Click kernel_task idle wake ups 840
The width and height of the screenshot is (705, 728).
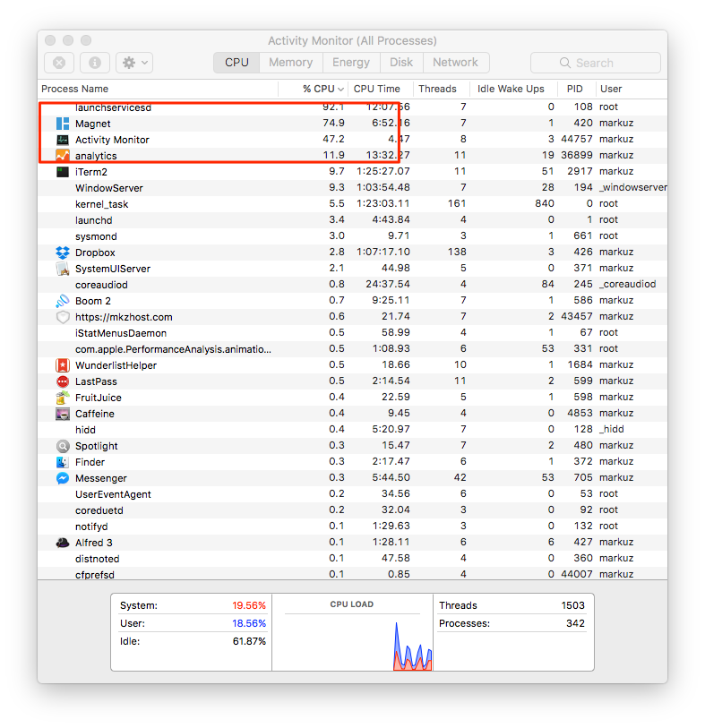click(545, 203)
